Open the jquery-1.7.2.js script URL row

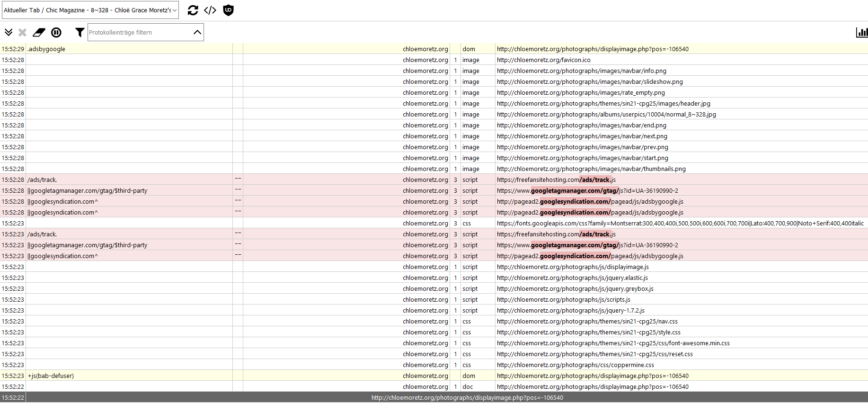pos(570,311)
